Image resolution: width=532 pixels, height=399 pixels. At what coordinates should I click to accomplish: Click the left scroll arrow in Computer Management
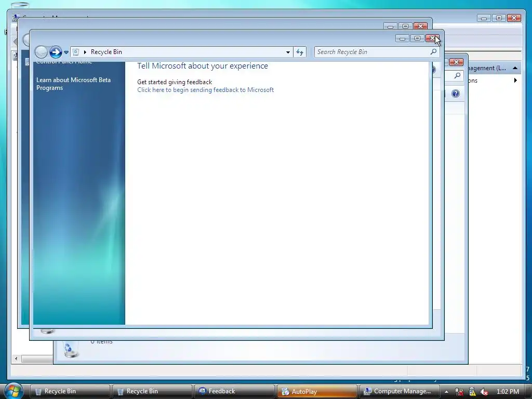pos(16,358)
